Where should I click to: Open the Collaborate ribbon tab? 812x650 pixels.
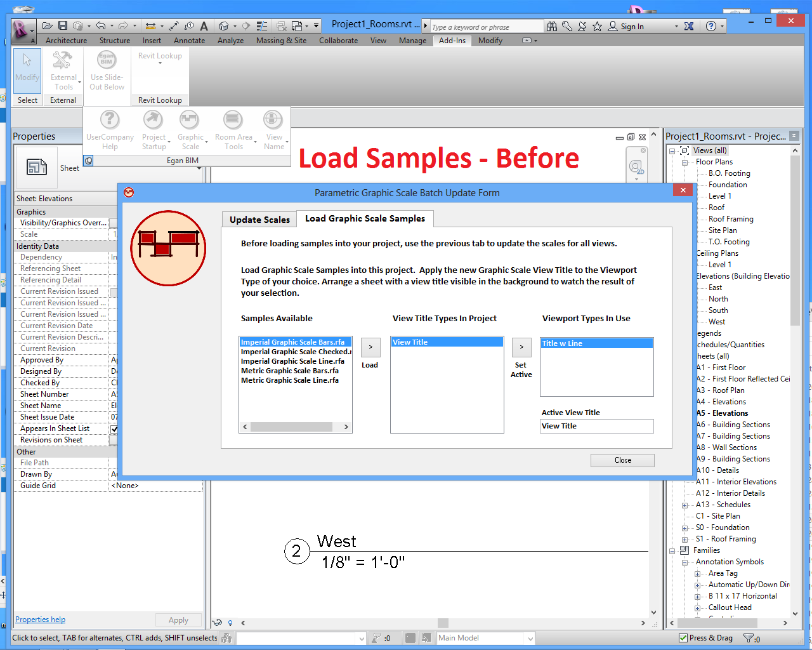[338, 41]
